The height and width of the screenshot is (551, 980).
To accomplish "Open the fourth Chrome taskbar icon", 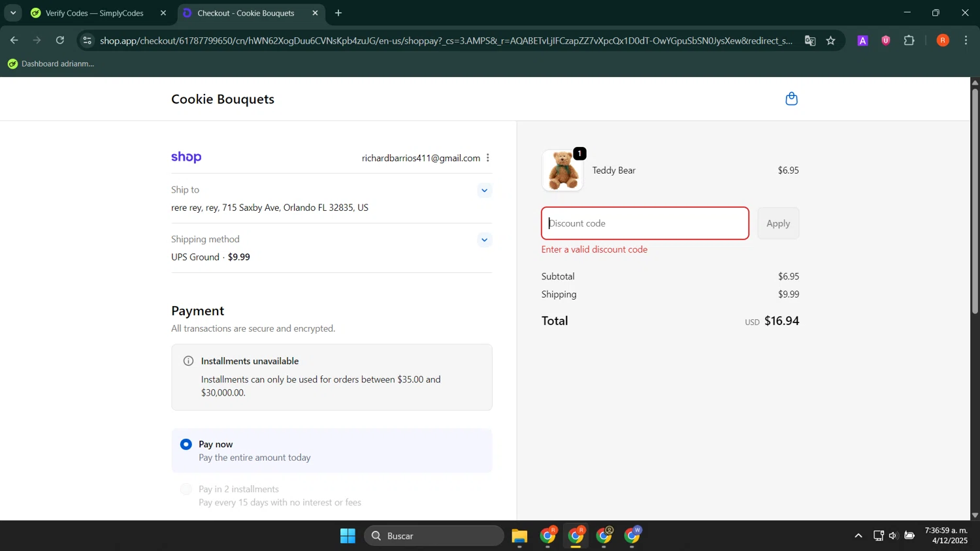I will 632,536.
